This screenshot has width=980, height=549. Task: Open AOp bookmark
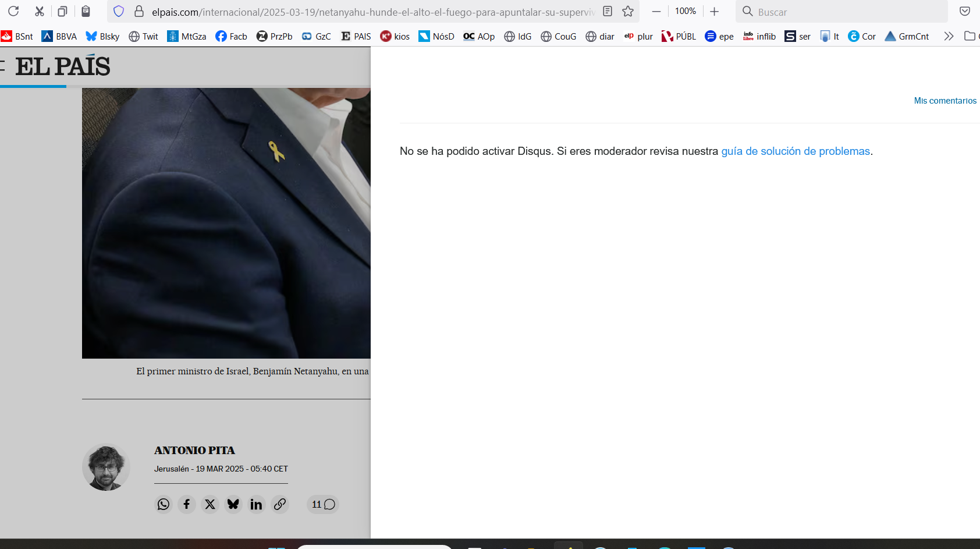pos(479,36)
